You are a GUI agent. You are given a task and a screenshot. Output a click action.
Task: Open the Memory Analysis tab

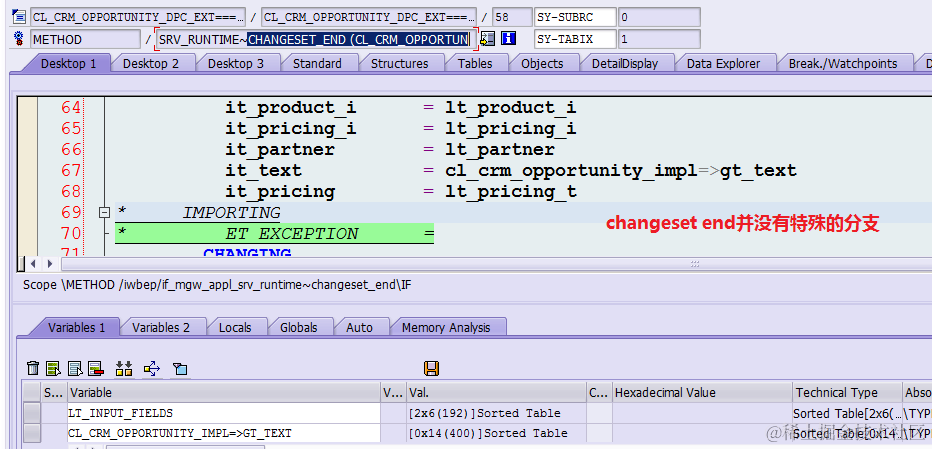[x=446, y=327]
